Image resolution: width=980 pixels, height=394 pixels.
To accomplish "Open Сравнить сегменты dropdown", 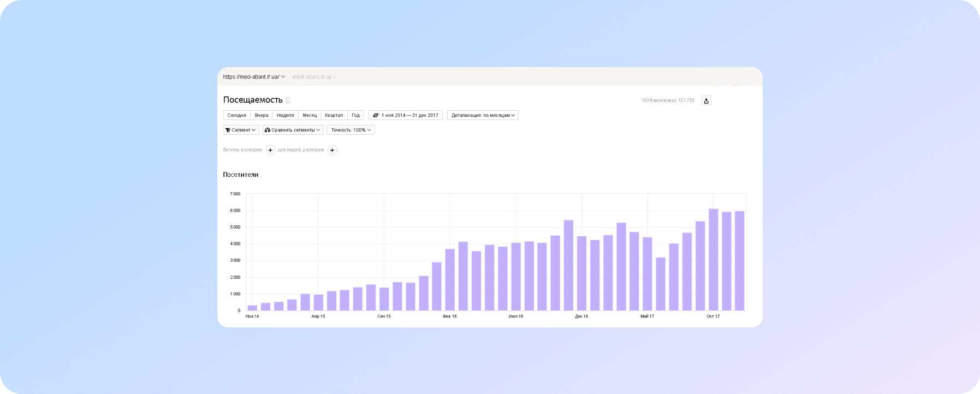I will click(293, 130).
